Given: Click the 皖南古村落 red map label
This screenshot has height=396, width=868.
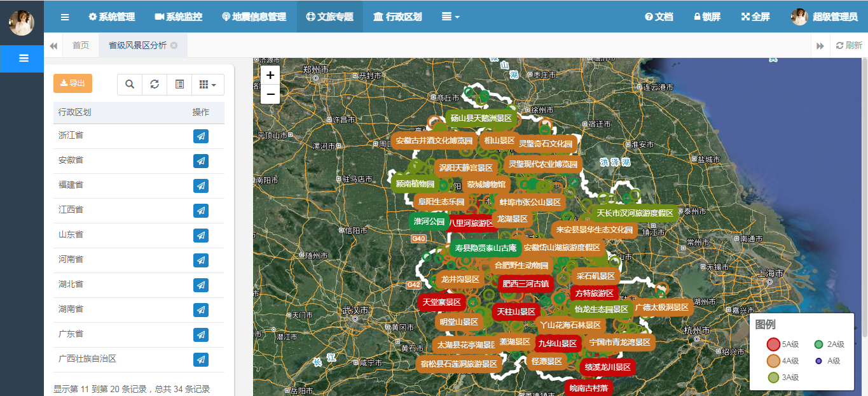Looking at the screenshot, I should tap(588, 388).
